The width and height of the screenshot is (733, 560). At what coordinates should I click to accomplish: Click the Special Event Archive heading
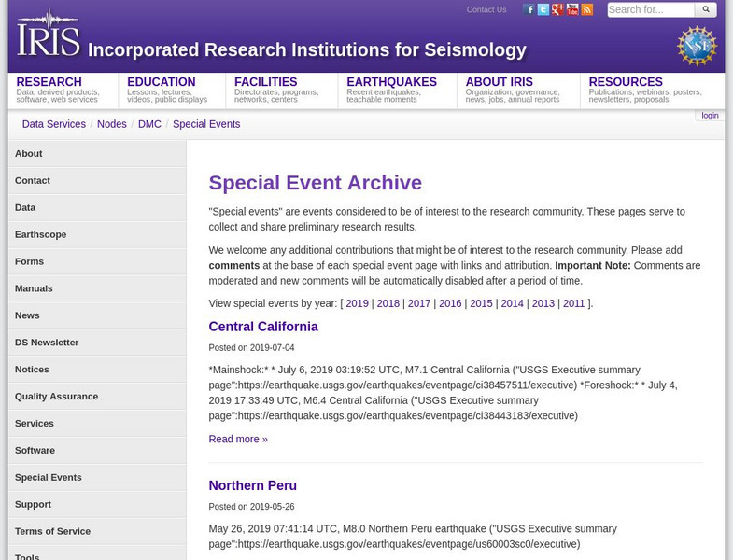(315, 183)
